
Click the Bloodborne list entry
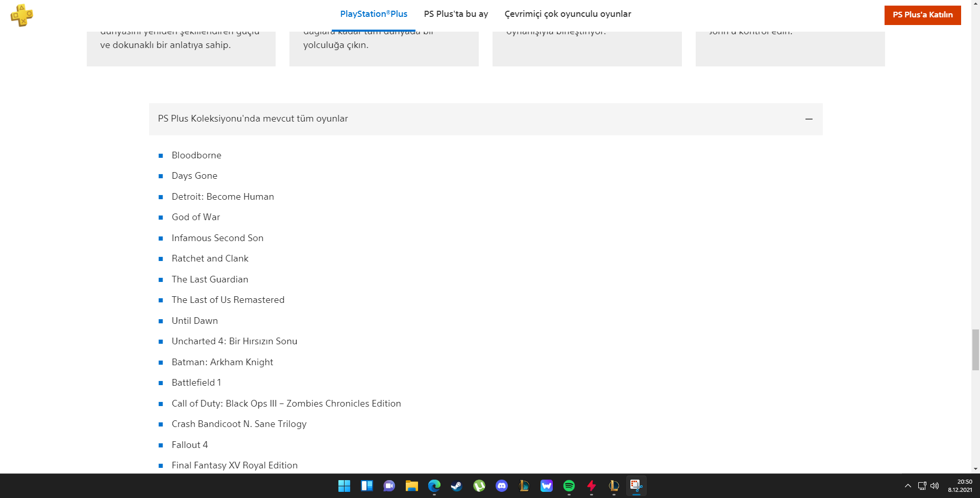coord(196,155)
